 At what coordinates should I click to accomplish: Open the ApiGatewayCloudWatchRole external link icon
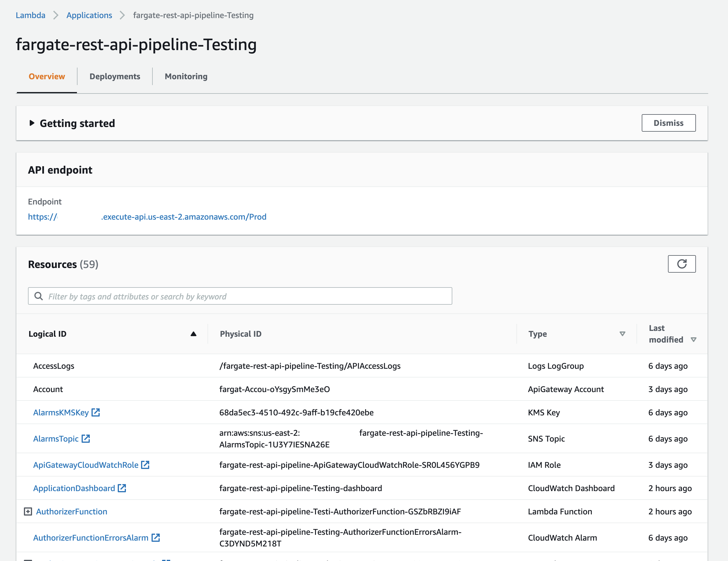(x=145, y=465)
